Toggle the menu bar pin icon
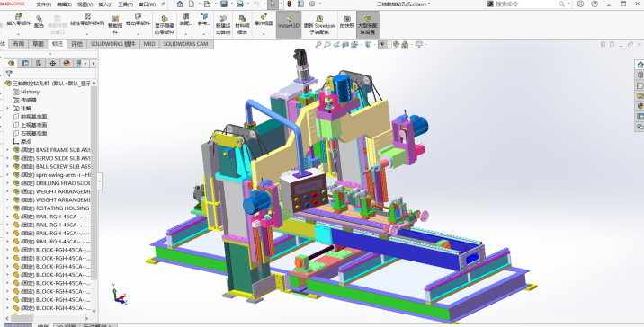This screenshot has height=327, width=644. pos(163,4)
